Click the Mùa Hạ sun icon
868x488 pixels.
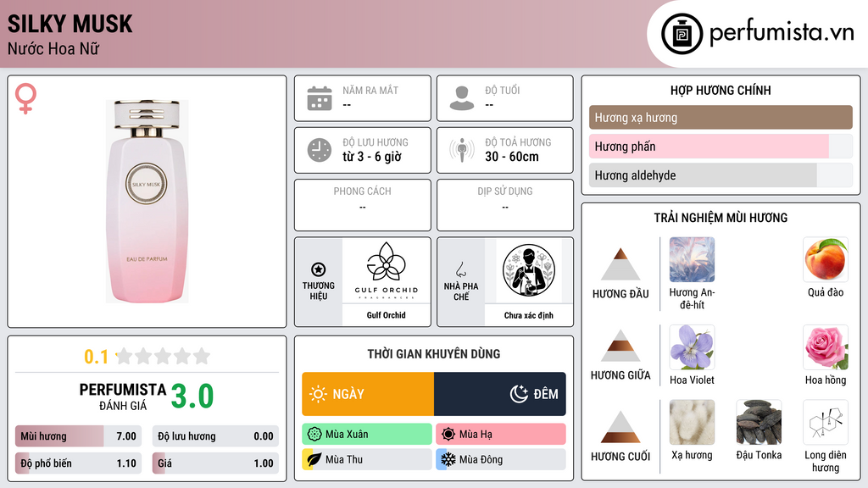point(448,435)
